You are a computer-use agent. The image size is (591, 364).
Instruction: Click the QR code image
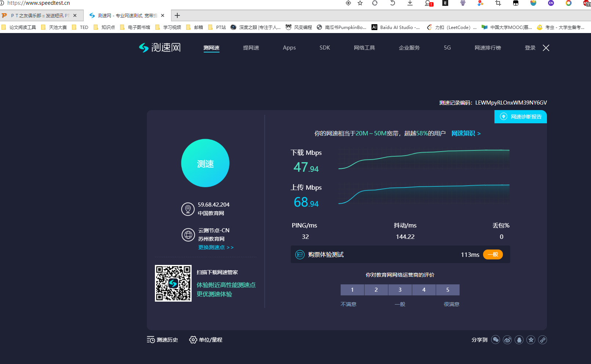[173, 283]
